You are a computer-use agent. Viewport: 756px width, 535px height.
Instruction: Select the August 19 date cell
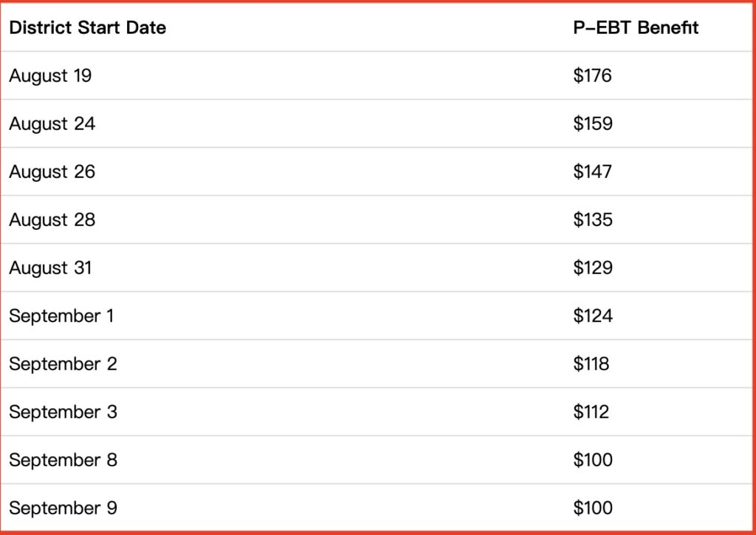(x=50, y=75)
